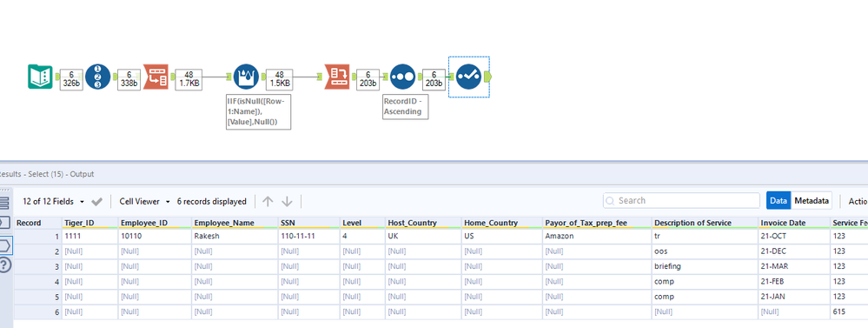This screenshot has width=868, height=328.
Task: Go to previous record with up arrow
Action: pos(268,202)
